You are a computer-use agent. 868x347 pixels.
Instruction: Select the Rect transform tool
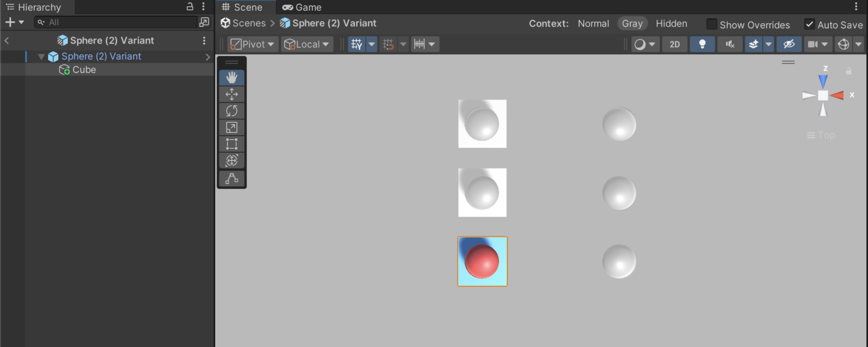click(x=231, y=144)
